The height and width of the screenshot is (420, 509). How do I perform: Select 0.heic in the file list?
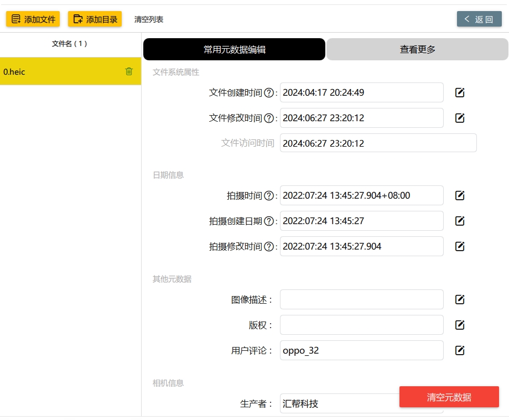point(70,71)
